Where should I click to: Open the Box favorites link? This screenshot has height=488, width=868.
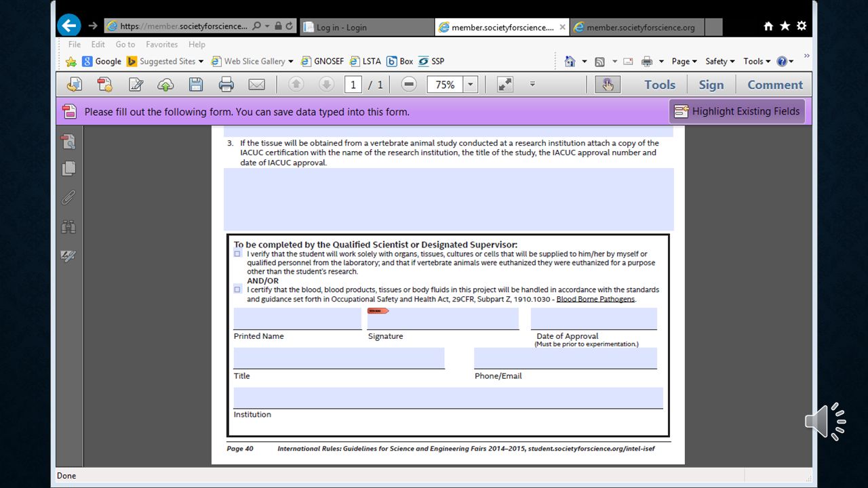[x=400, y=61]
